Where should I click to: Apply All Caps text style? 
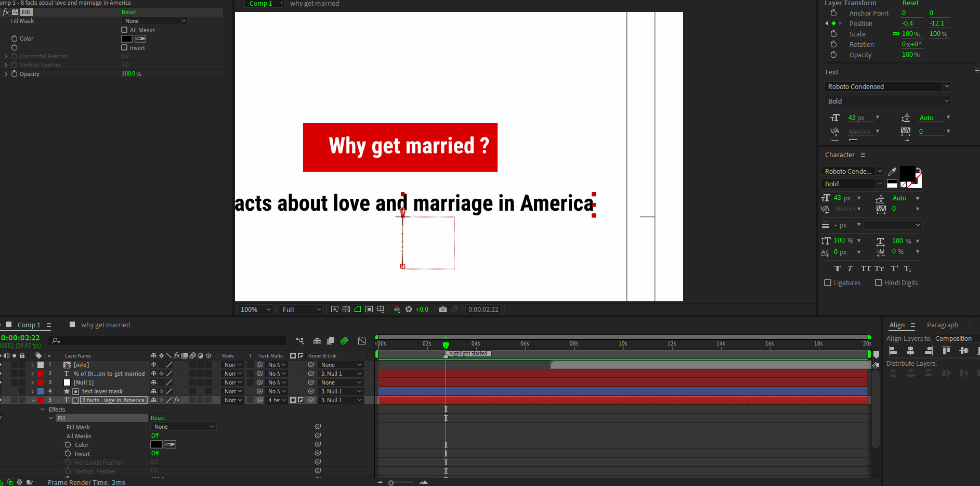pyautogui.click(x=866, y=268)
